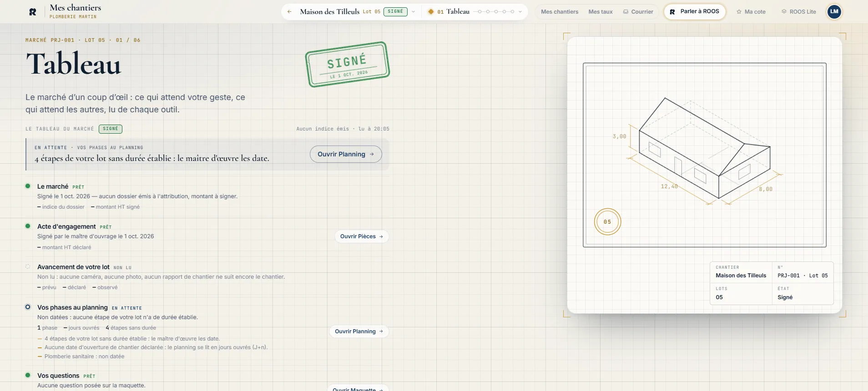Viewport: 868px width, 391px height.
Task: Click the SIGNÉ badge beside Lot 05 in the top bar
Action: (x=395, y=12)
